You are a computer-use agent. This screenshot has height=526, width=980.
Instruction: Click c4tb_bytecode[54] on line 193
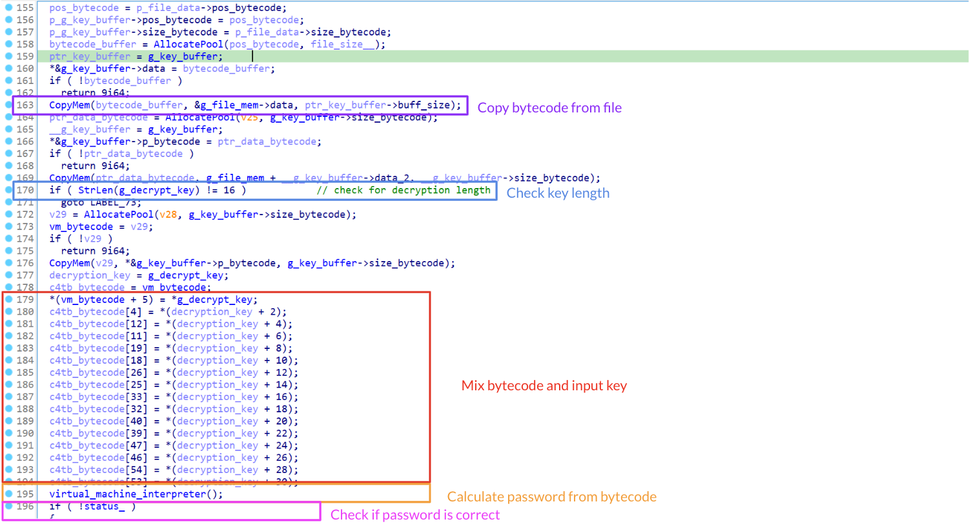[98, 470]
